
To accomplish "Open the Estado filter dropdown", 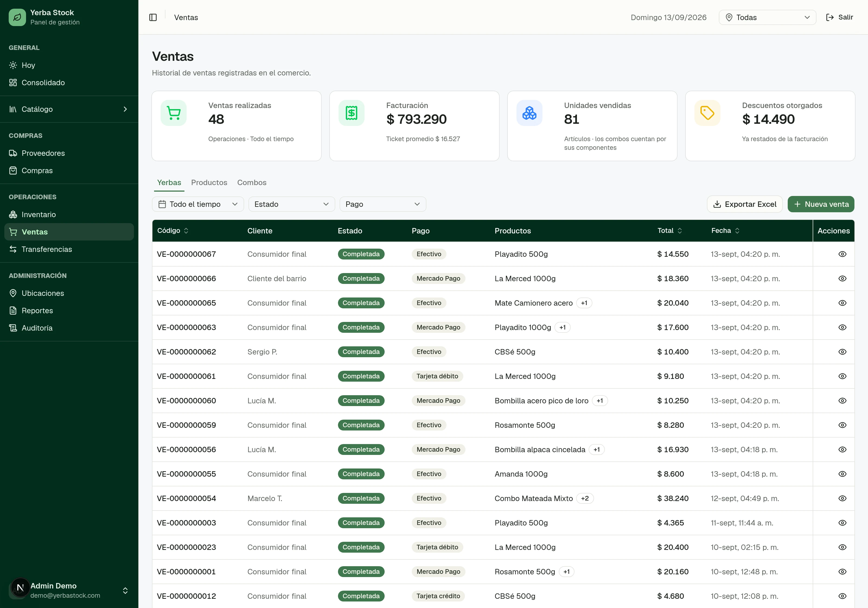I will [292, 204].
